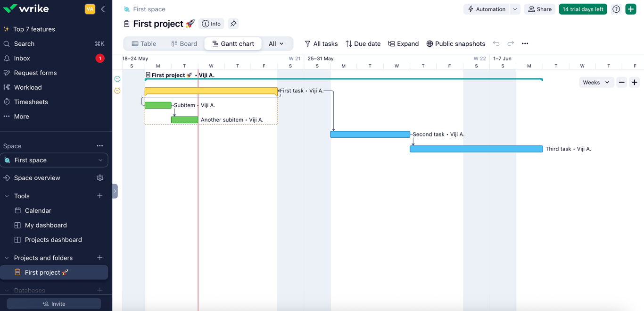644x311 pixels.
Task: Collapse the left sidebar with the chevron
Action: point(103,8)
